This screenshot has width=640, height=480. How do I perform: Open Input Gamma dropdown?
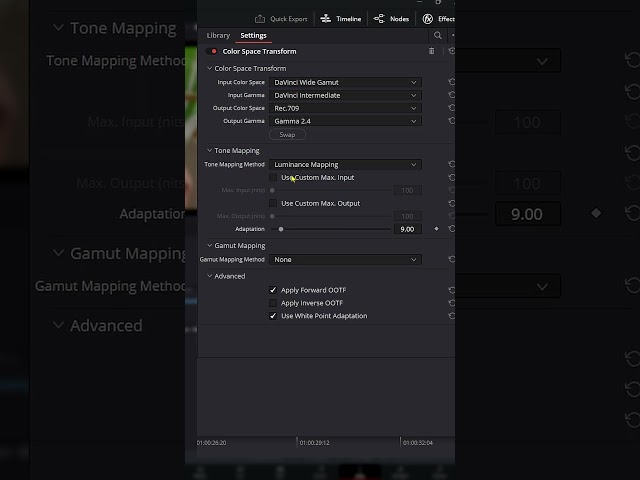[x=345, y=95]
